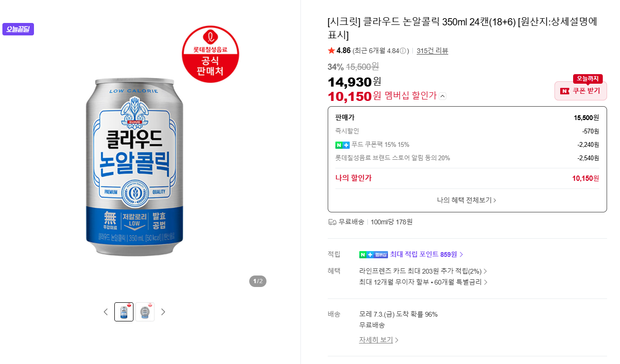Click the 오늘까지 red tag above coupon button
Screen dimensions: 620x364
click(x=587, y=78)
